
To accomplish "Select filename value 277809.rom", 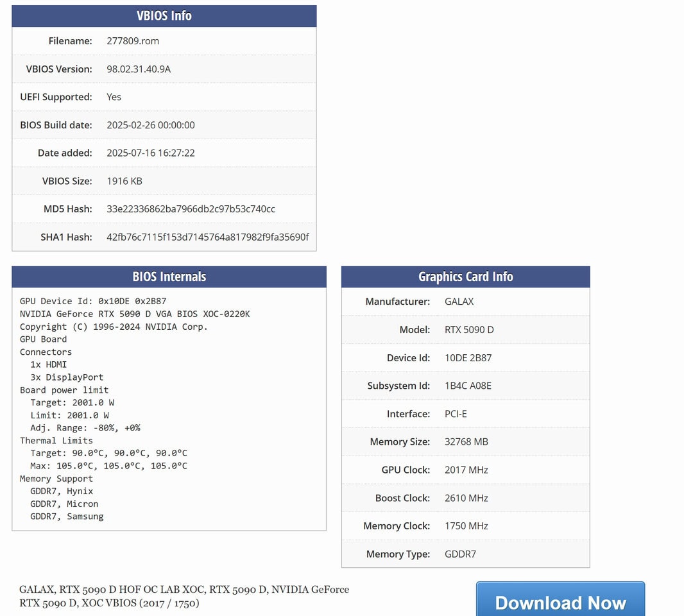I will pyautogui.click(x=133, y=41).
